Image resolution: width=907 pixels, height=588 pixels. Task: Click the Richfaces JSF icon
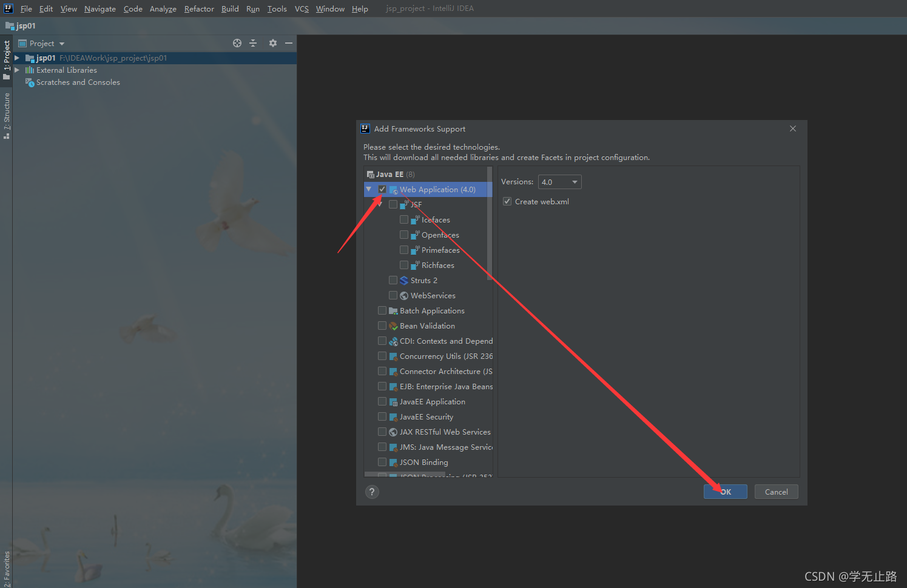click(415, 266)
